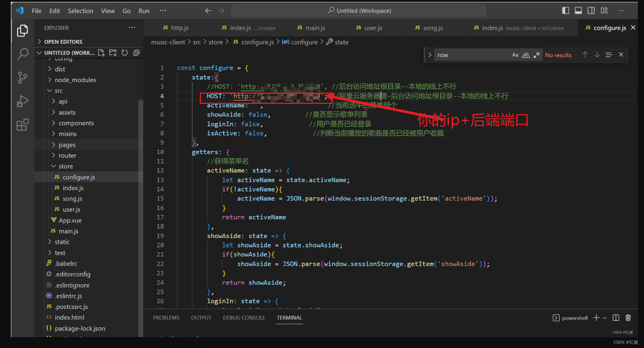Click the 'store' breadcrumb segment
Image resolution: width=644 pixels, height=348 pixels.
[215, 42]
